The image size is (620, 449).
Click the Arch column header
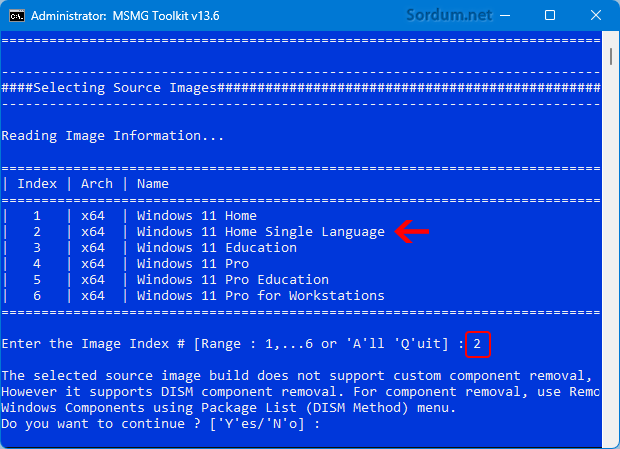tap(97, 184)
